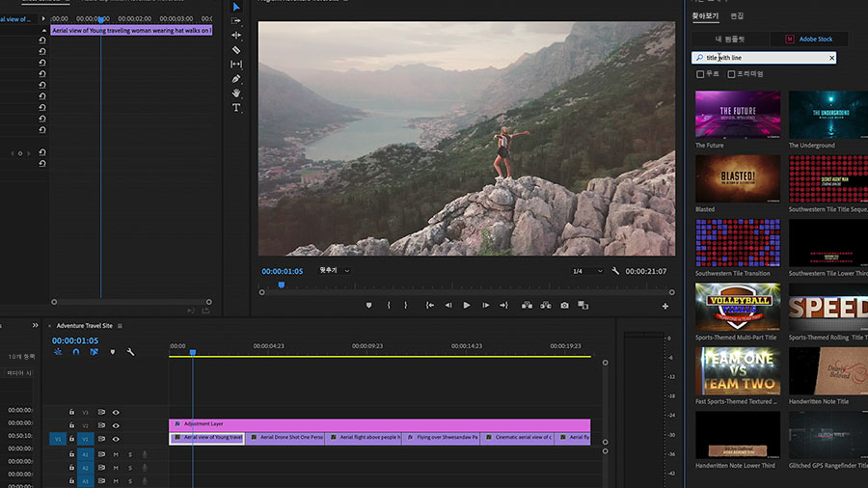Select the Pen tool
This screenshot has width=868, height=488.
[x=236, y=78]
